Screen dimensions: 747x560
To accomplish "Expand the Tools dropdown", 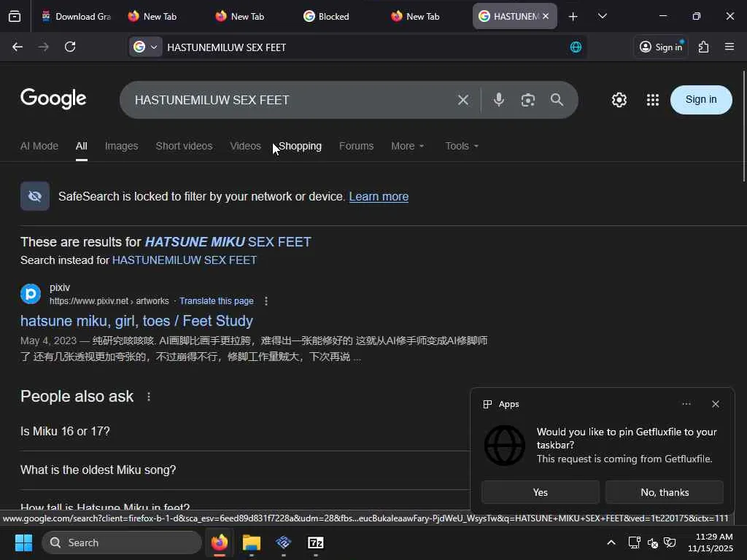I will 462,146.
